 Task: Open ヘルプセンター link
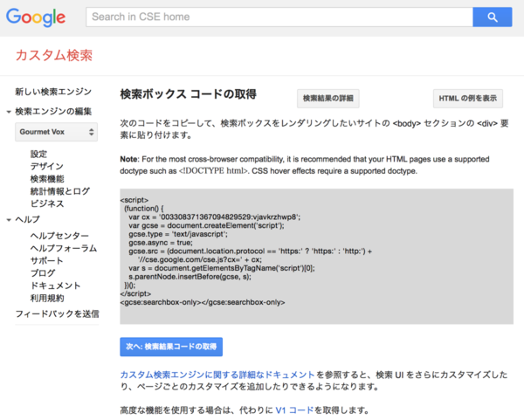click(59, 236)
